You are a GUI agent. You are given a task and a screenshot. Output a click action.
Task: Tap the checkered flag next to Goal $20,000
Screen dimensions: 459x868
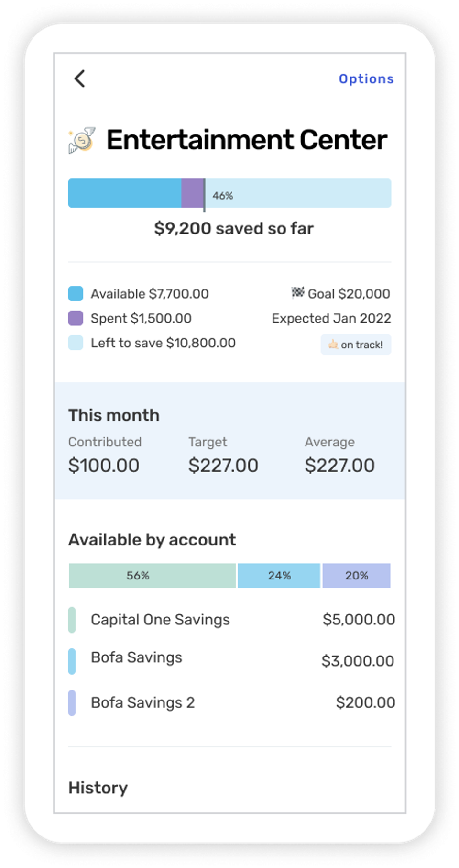[297, 293]
